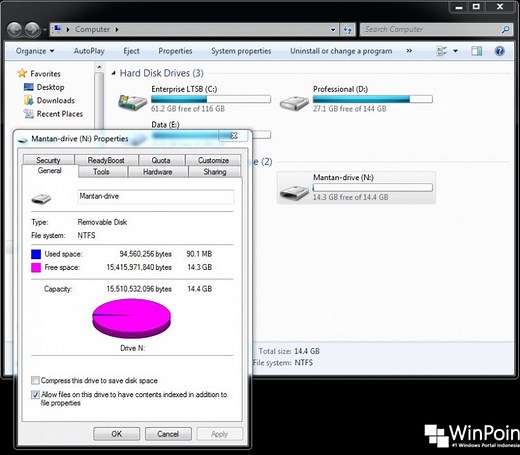Open the view options dropdown arrow

(455, 51)
